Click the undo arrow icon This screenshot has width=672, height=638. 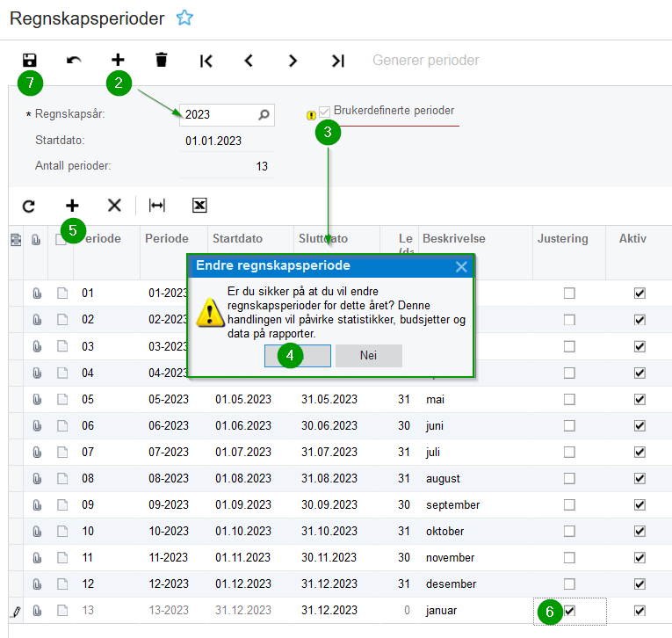[74, 60]
